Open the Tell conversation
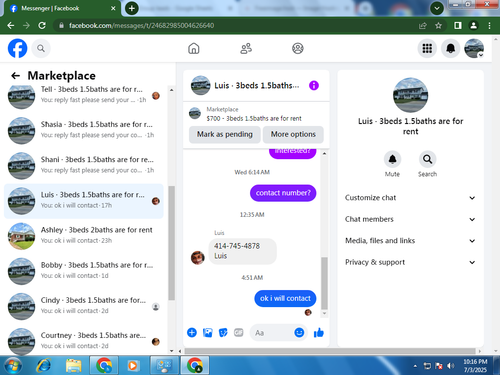The width and height of the screenshot is (500, 375). click(x=84, y=95)
